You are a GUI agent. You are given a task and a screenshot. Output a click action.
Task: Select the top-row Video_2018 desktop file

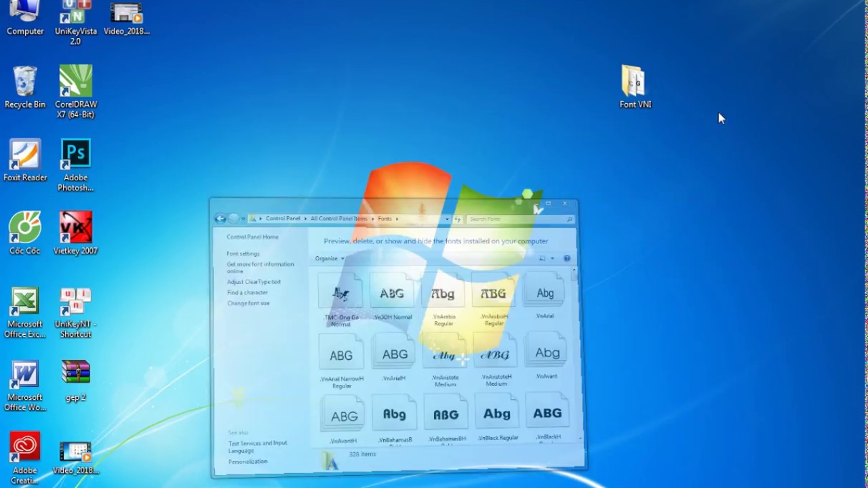coord(127,18)
